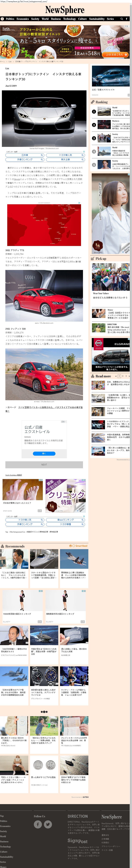This screenshot has width=132, height=868.
Task: Select page 3 in Read more pager
Action: click(126, 376)
